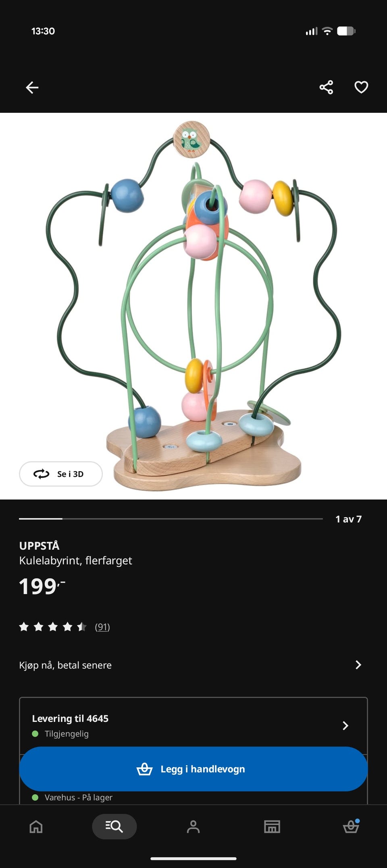This screenshot has width=387, height=868.
Task: Open the store warehouse icon
Action: pos(272,827)
